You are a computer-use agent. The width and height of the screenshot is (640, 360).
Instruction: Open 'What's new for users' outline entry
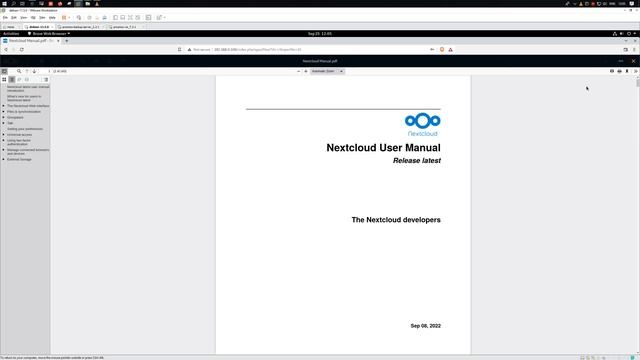[24, 98]
